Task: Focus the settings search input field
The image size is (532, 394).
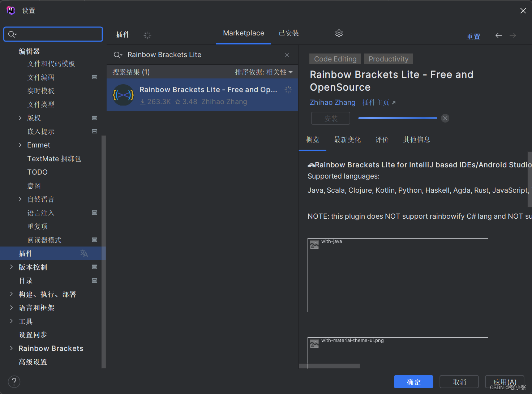Action: [53, 34]
